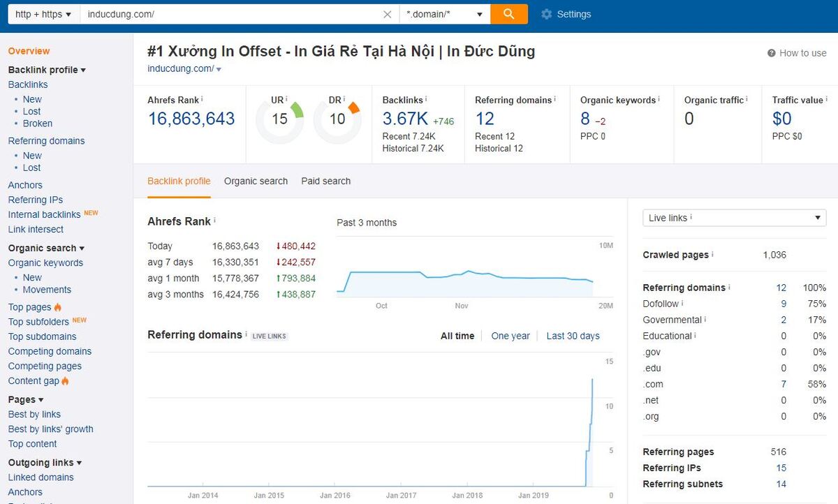
Task: Open the http + https protocol dropdown
Action: 43,14
